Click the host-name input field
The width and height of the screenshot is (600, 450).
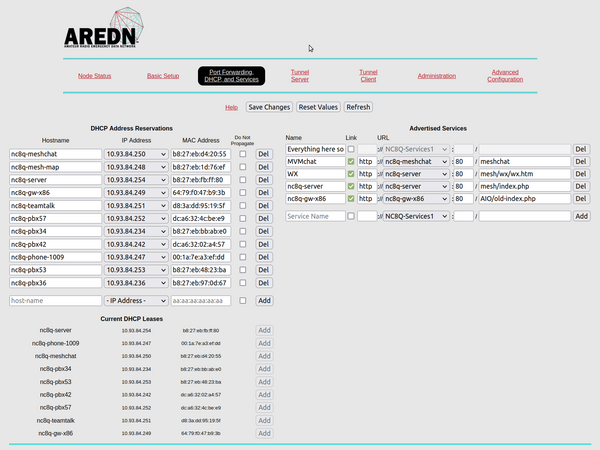[55, 301]
